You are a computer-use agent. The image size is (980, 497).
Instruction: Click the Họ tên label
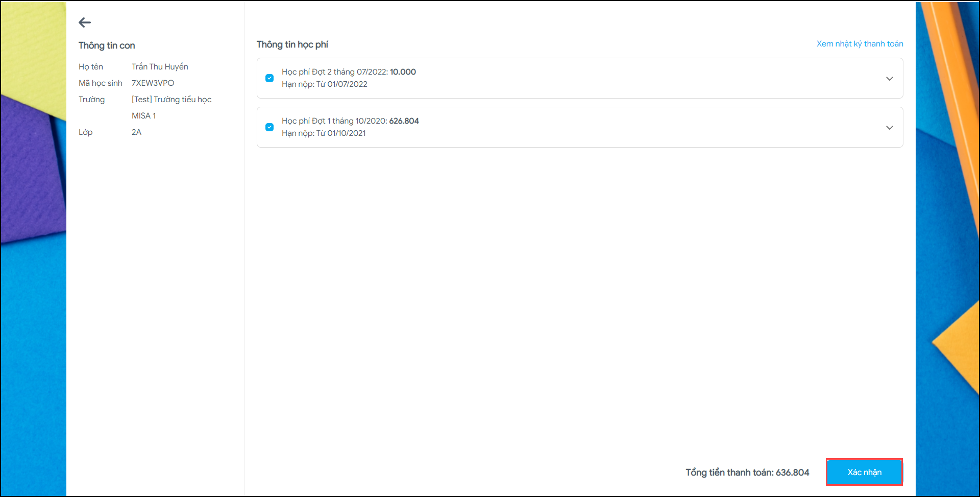(x=91, y=67)
